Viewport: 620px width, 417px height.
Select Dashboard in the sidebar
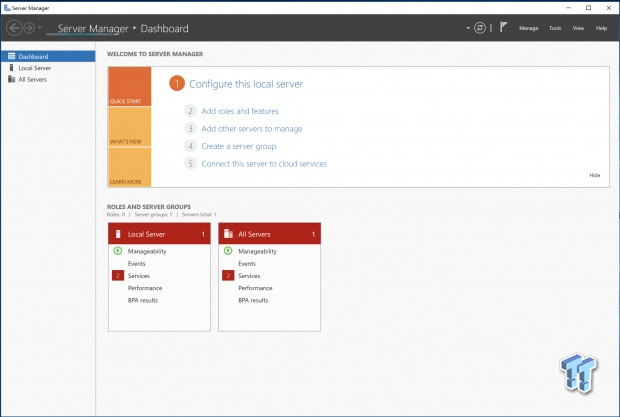[x=48, y=56]
